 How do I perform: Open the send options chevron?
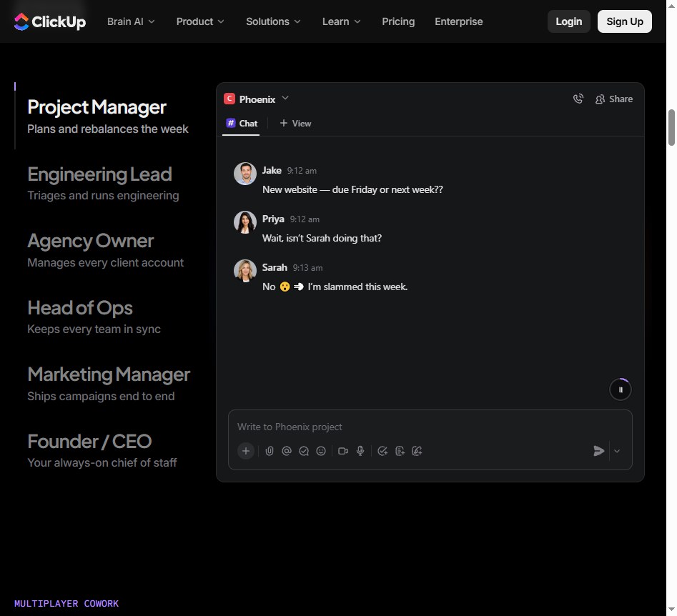[x=617, y=451]
